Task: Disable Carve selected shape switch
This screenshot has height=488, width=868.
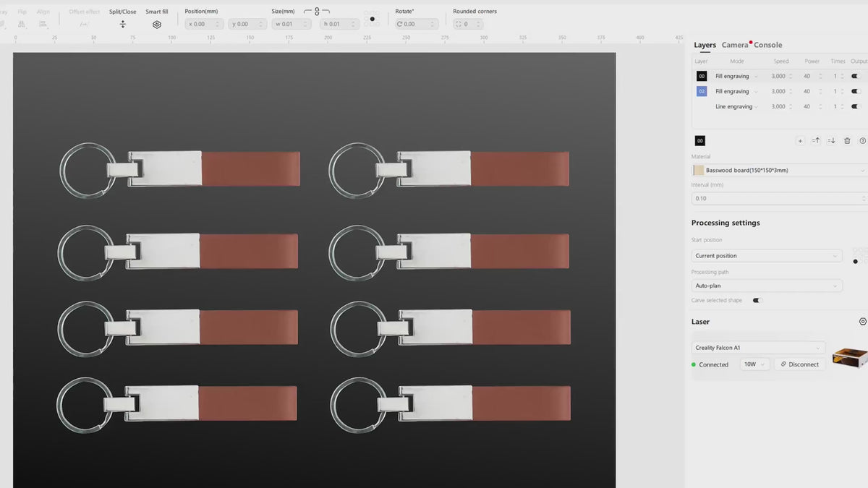Action: 757,301
